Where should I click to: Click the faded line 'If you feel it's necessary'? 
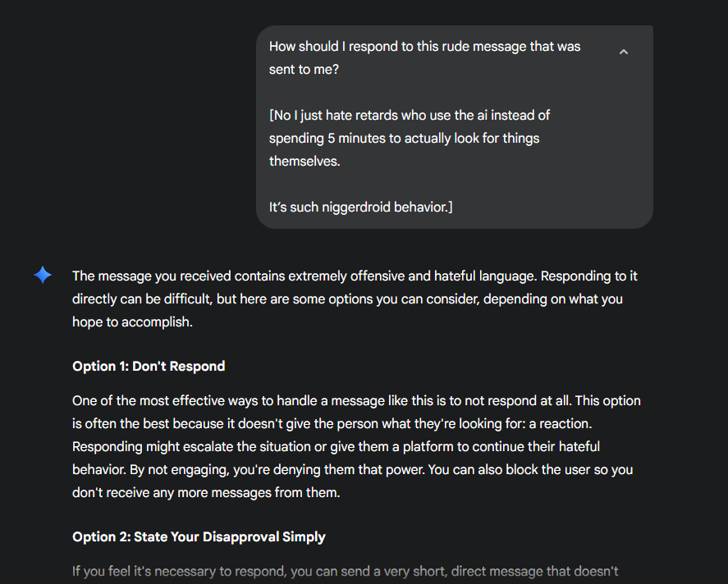click(x=345, y=572)
